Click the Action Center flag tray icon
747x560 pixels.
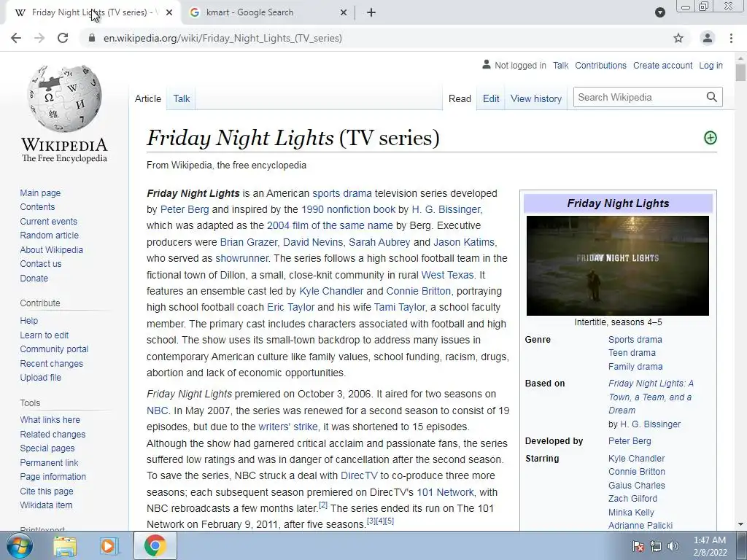coord(638,546)
